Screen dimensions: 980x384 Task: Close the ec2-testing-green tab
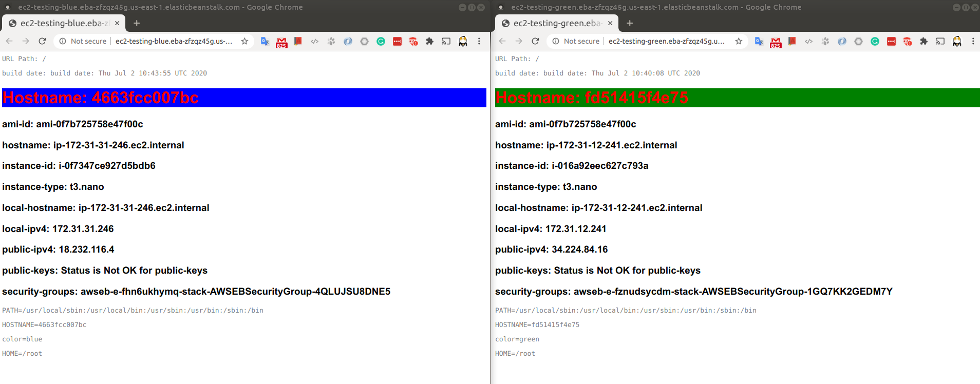pos(610,23)
